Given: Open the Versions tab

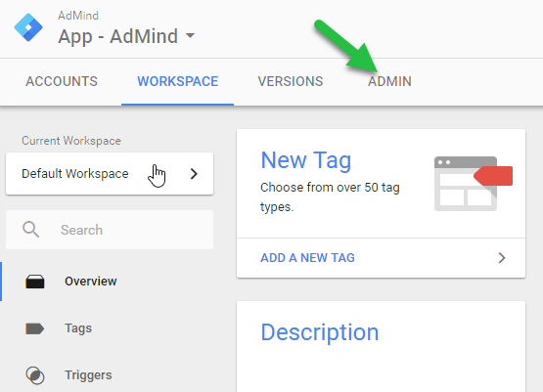Looking at the screenshot, I should 291,82.
